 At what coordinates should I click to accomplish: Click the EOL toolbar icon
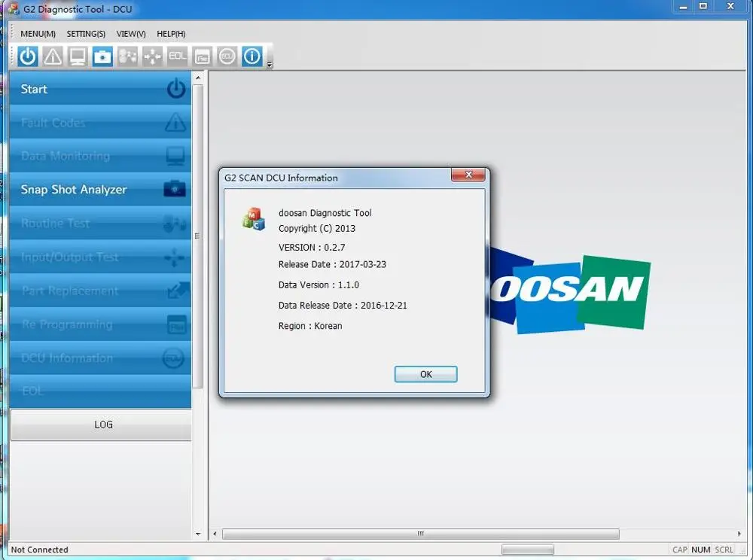[177, 56]
